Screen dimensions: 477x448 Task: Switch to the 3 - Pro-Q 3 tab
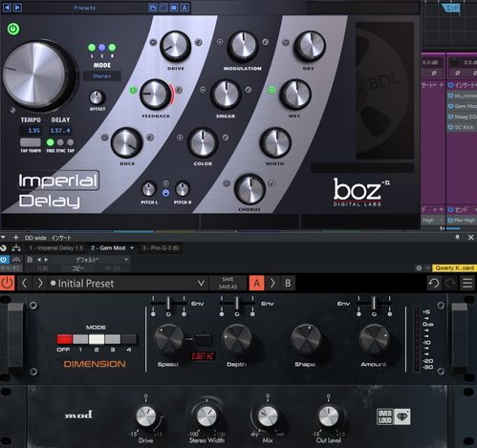pyautogui.click(x=161, y=247)
